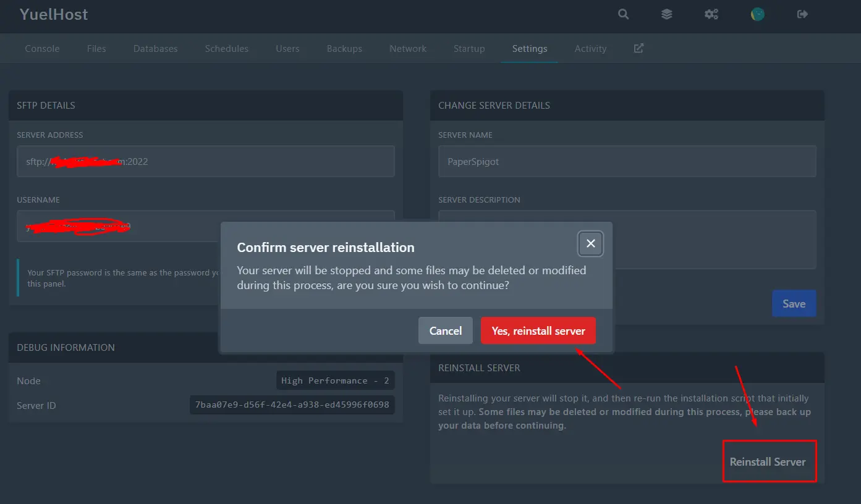Screen dimensions: 861x504
Task: Open admin settings gears icon
Action: pos(711,14)
